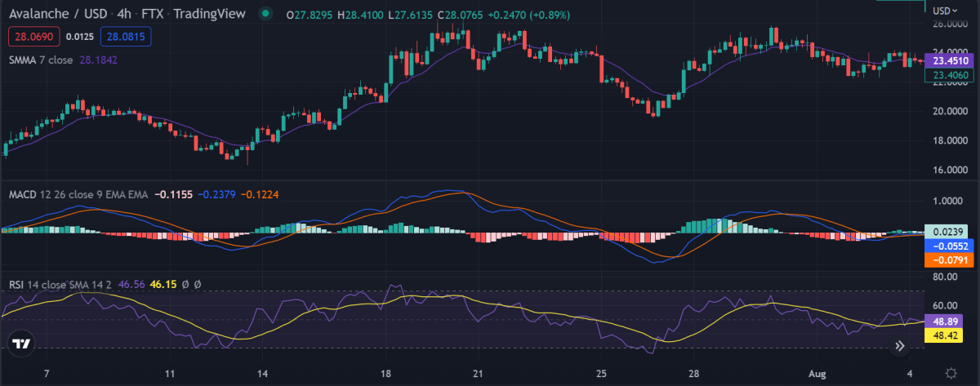Screen dimensions: 980x386
Task: Click the yellow RSI label 48.42
Action: (946, 335)
